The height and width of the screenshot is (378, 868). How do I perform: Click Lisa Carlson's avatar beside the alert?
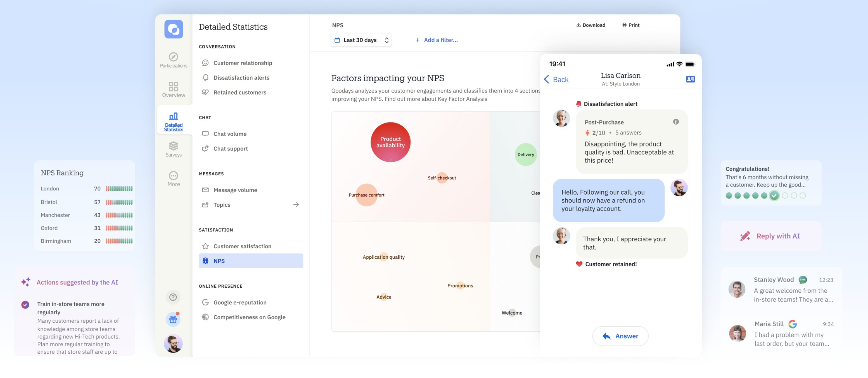tap(561, 118)
